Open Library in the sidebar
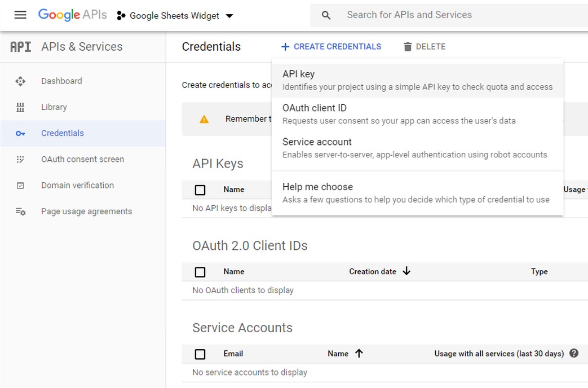 click(54, 107)
